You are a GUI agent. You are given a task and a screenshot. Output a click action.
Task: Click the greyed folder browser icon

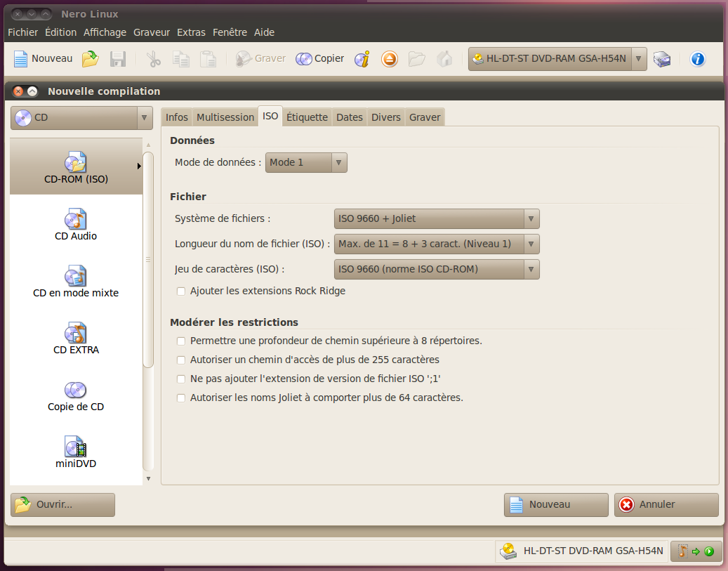pos(416,59)
